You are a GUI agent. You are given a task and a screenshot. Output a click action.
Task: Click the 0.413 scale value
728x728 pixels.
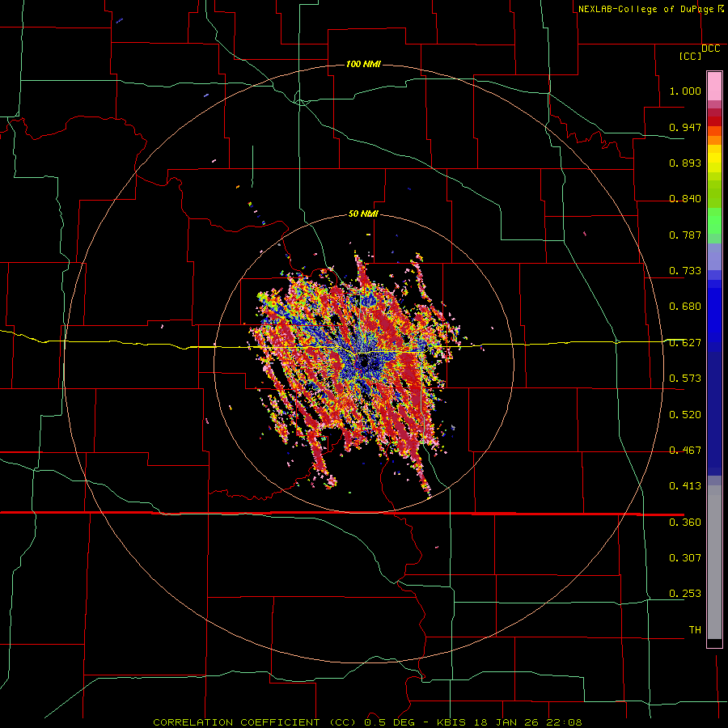[685, 486]
